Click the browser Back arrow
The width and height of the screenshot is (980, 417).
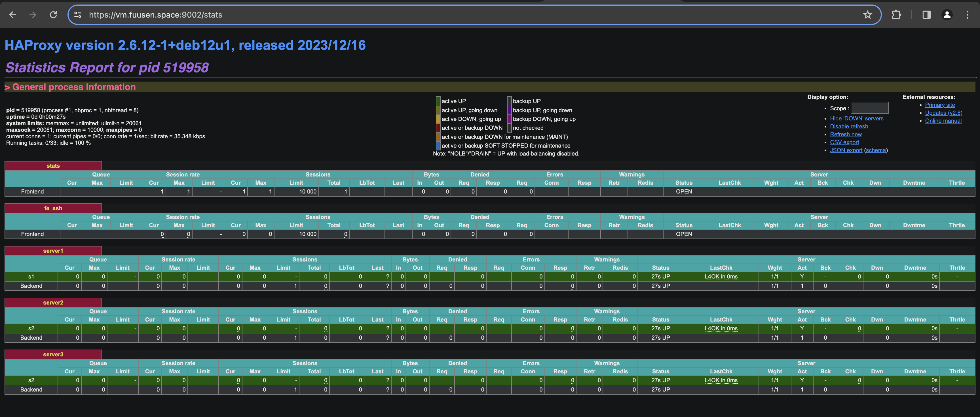[12, 15]
